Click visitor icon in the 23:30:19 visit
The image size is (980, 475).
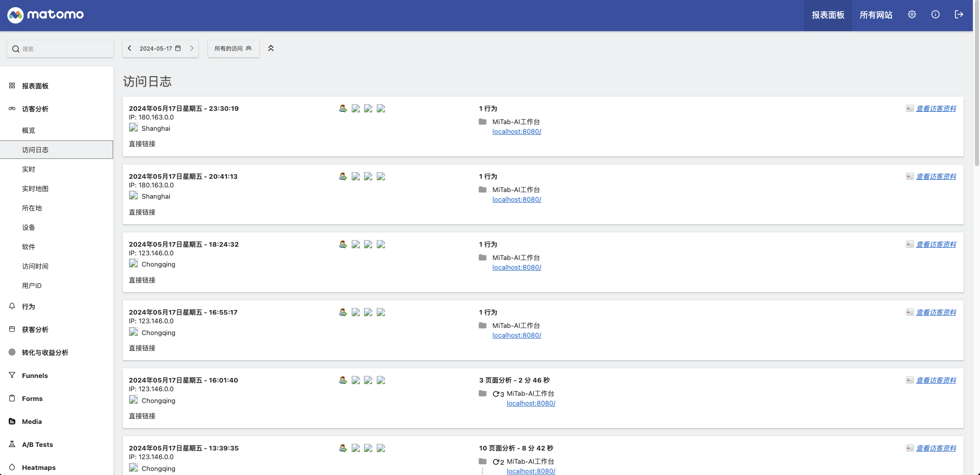343,108
